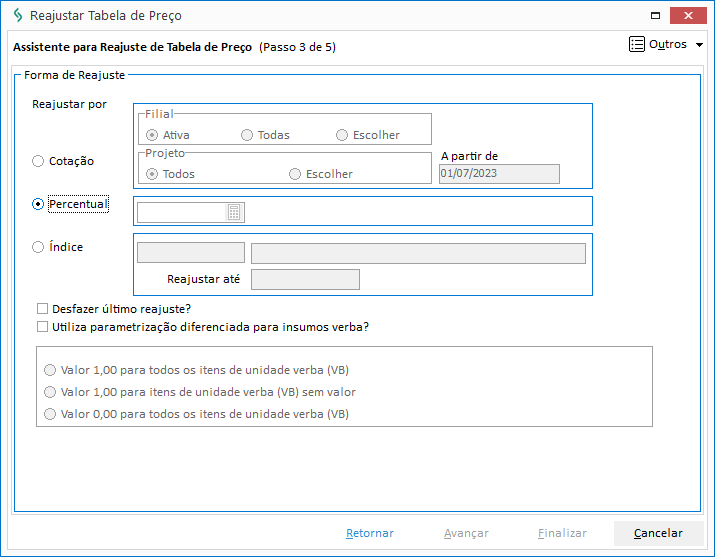Click the Retornar link
The height and width of the screenshot is (557, 715).
coord(370,533)
